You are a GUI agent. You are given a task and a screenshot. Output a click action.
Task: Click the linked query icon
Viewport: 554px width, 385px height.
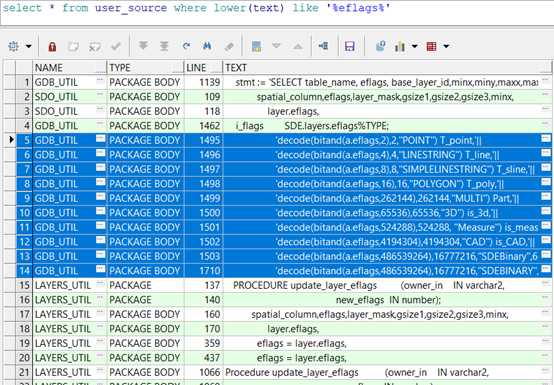(381, 46)
